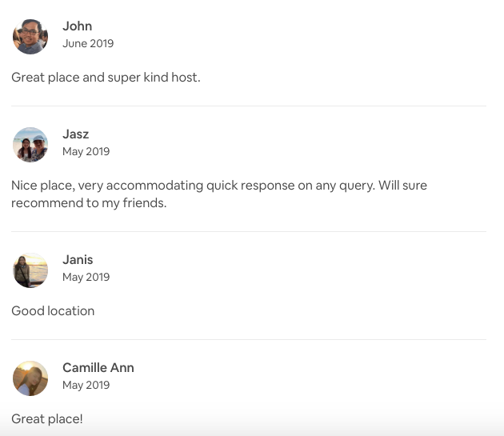
Task: Click the May 2019 date under Jasz
Action: [86, 151]
